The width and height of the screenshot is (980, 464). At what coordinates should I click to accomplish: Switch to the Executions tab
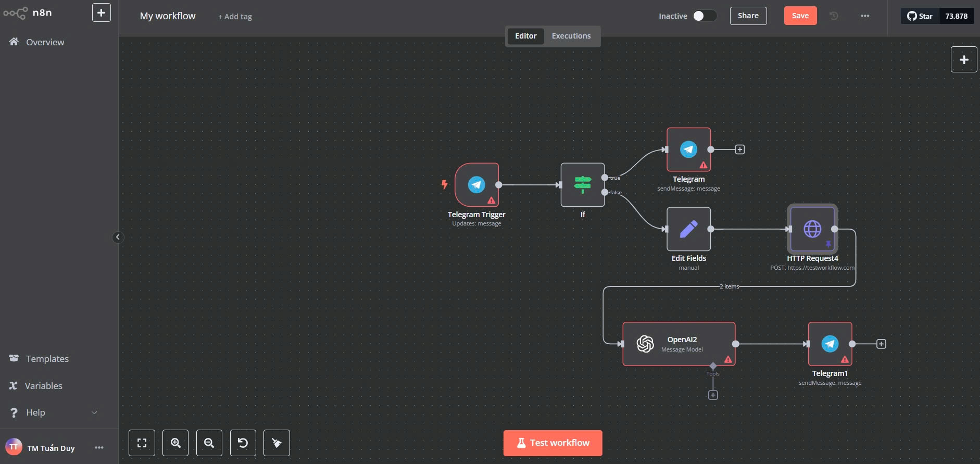[571, 36]
